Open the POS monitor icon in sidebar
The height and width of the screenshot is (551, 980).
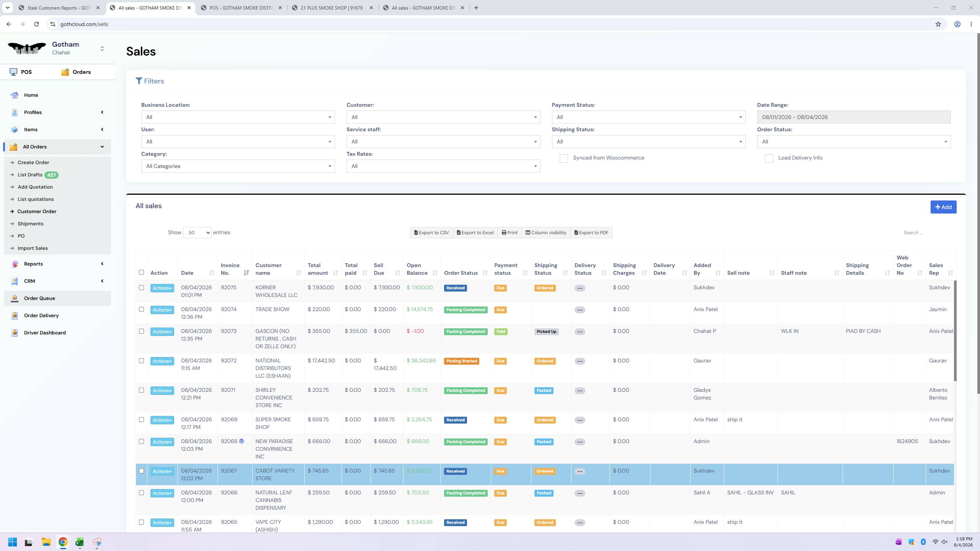pos(13,72)
